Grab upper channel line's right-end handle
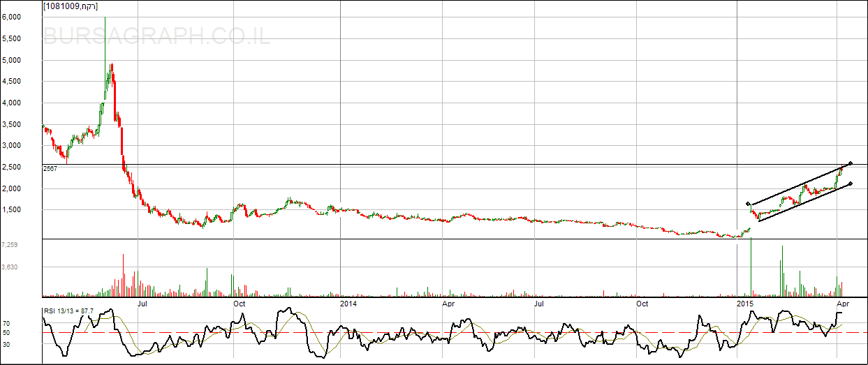Viewport: 868px width, 365px height. click(850, 164)
